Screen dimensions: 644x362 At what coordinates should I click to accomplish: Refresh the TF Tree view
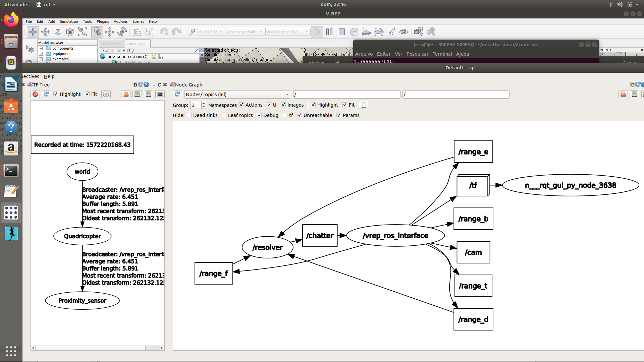[x=46, y=94]
